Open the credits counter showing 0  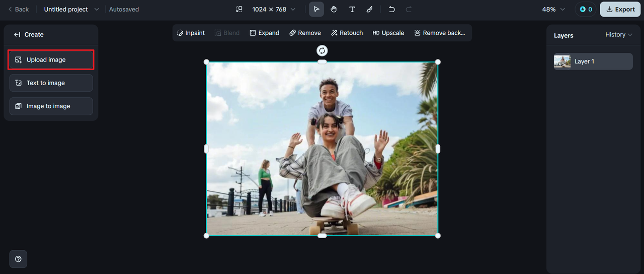586,9
